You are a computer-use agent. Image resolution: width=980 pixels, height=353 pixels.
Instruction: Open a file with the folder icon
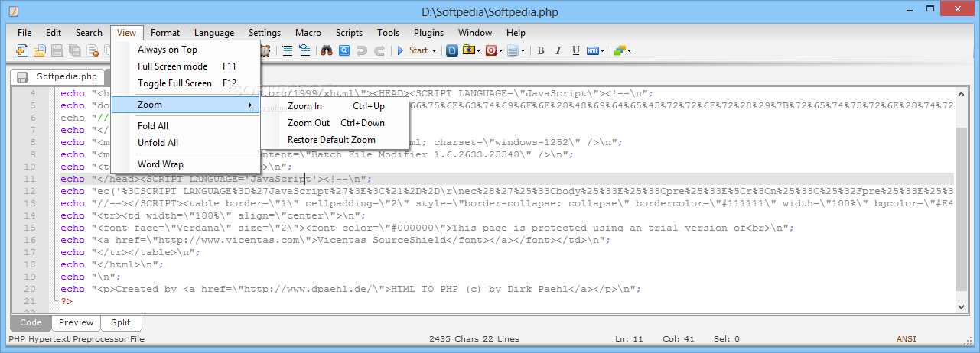(x=39, y=51)
